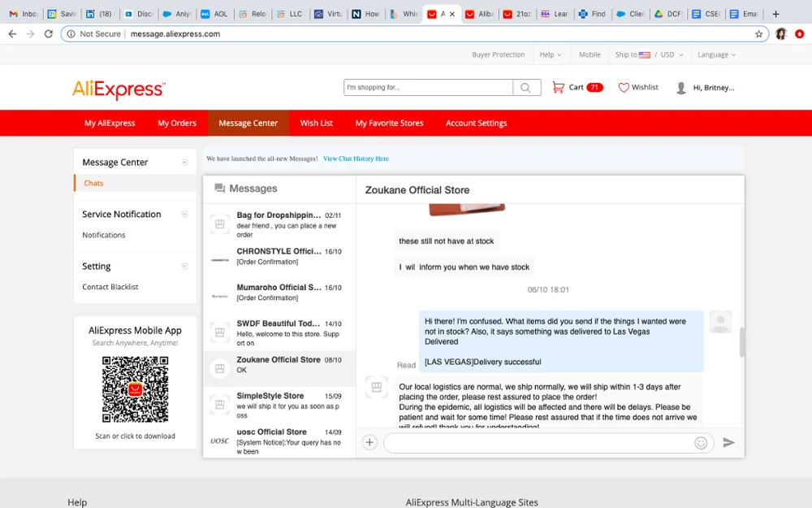This screenshot has height=508, width=812.
Task: Open the My AliExpress menu
Action: click(110, 123)
